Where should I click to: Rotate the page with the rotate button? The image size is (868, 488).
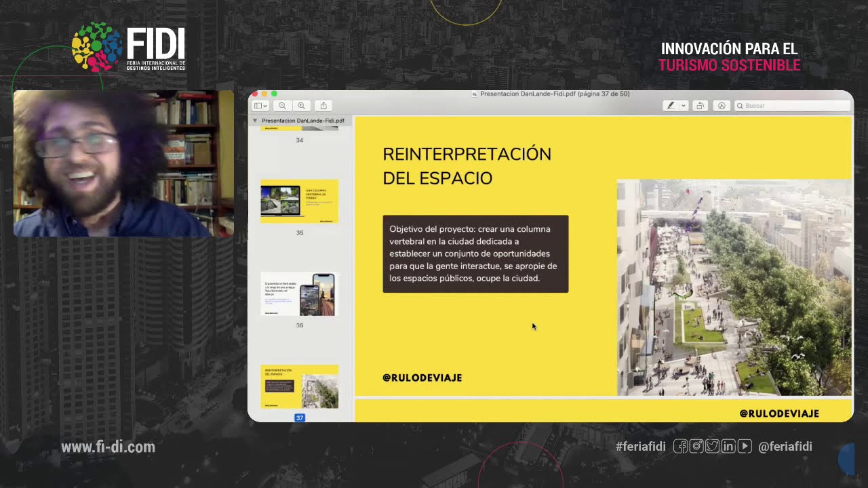pos(700,106)
